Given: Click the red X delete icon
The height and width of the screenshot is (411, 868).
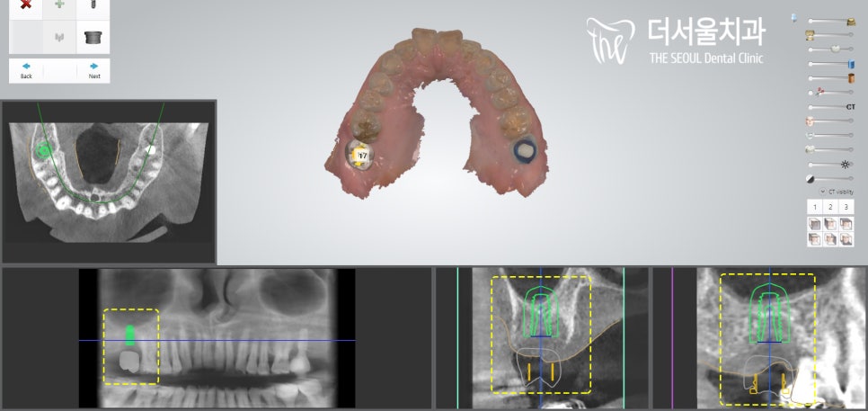Looking at the screenshot, I should click(26, 5).
